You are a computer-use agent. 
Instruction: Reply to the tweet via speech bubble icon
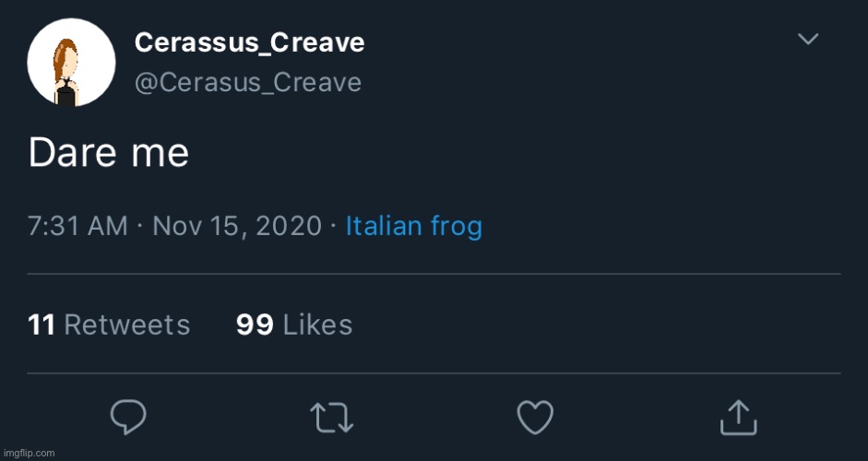129,418
